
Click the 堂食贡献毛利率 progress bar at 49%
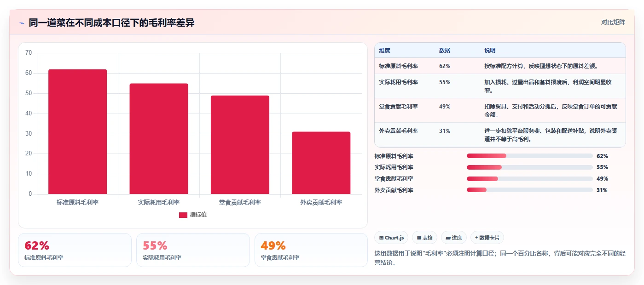[530, 179]
